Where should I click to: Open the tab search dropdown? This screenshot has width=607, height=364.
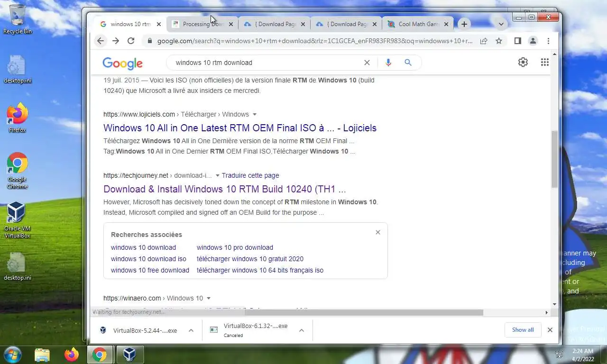(x=501, y=24)
